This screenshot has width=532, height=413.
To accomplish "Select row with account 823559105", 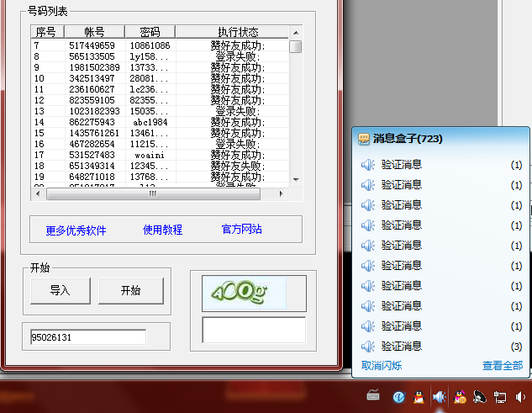I will coord(160,100).
